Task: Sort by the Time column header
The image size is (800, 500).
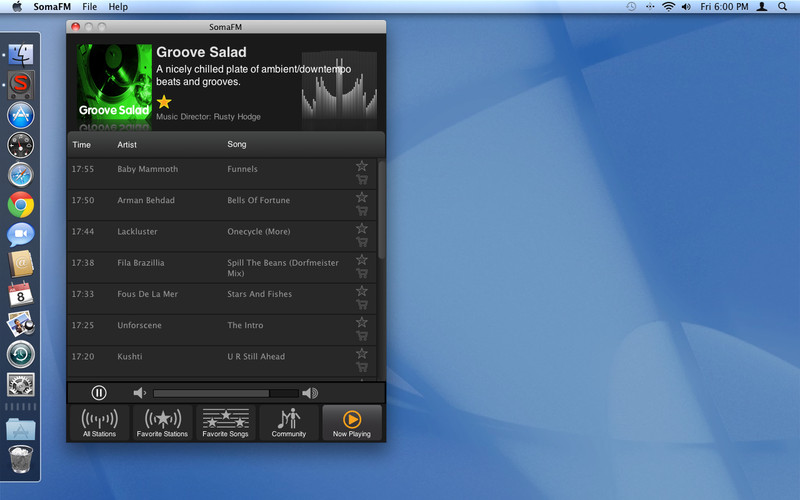Action: [82, 144]
